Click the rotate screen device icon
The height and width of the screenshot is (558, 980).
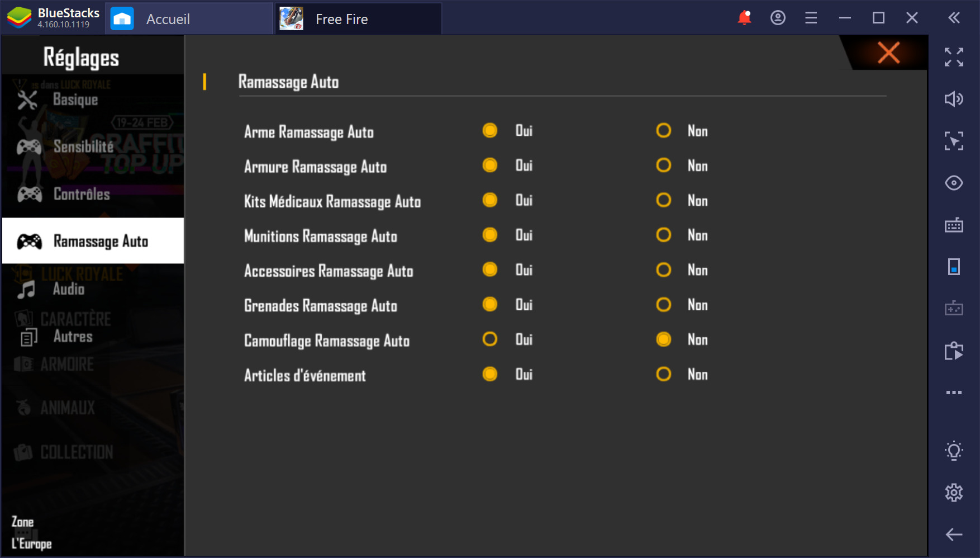pyautogui.click(x=954, y=267)
